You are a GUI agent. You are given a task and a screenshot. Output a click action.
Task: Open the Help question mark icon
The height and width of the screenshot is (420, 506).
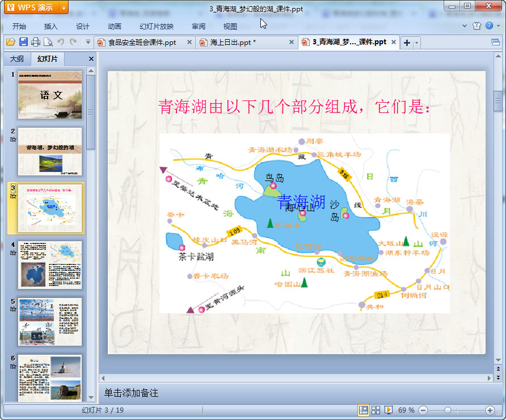click(x=489, y=26)
